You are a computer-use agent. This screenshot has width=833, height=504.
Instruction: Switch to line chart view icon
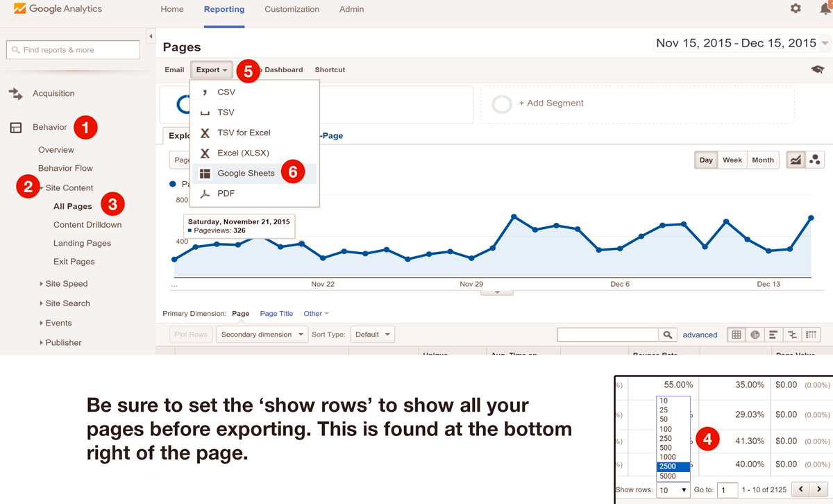(x=796, y=160)
